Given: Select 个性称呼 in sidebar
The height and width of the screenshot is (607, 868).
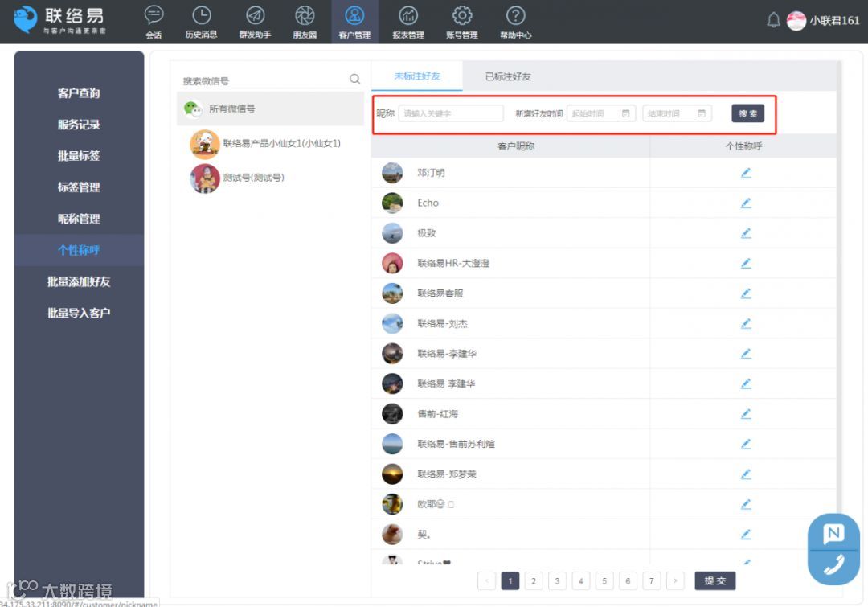Looking at the screenshot, I should click(x=79, y=250).
